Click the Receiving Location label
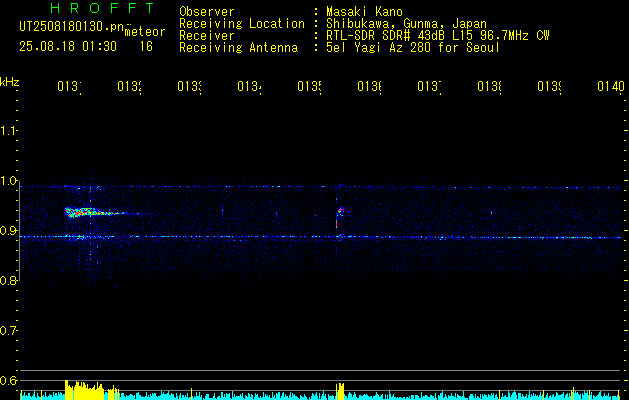The width and height of the screenshot is (629, 400). pyautogui.click(x=242, y=24)
